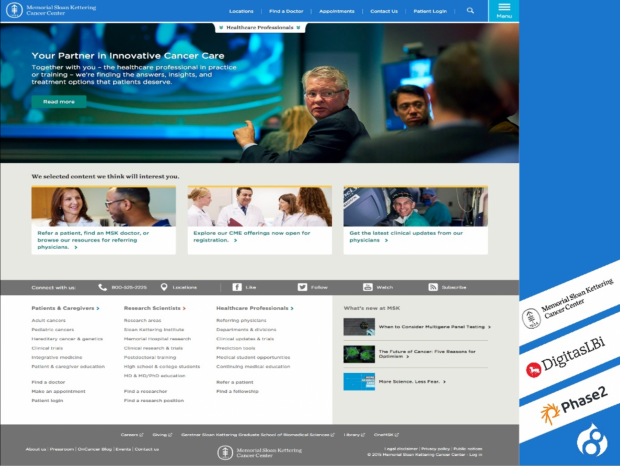The image size is (620, 466).
Task: Expand Research Scientists section arrow
Action: 184,308
